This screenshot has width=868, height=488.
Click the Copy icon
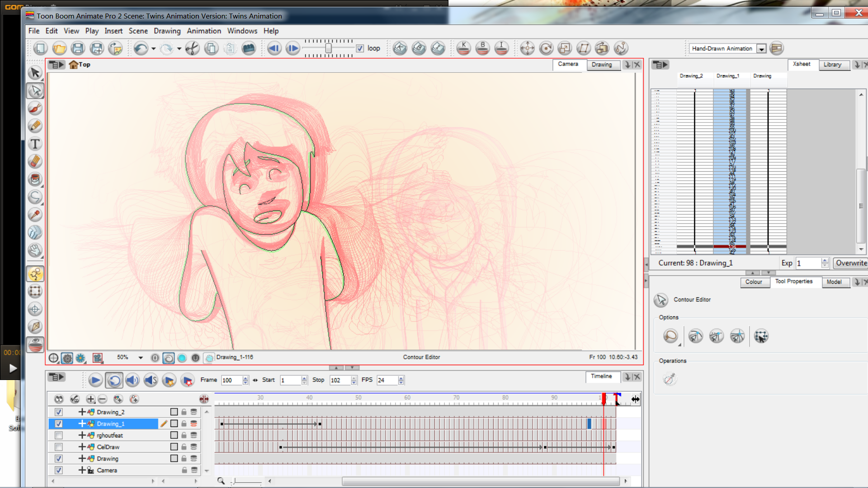[x=211, y=48]
